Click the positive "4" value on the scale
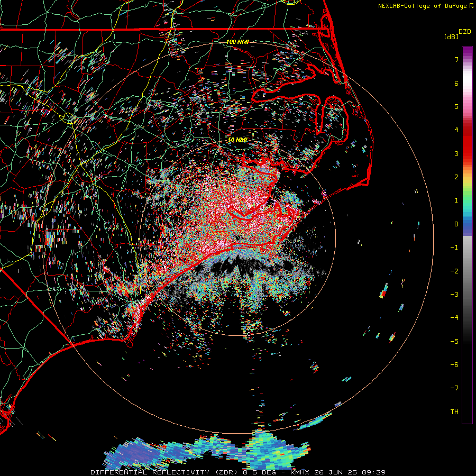This screenshot has width=476, height=476. pyautogui.click(x=456, y=130)
